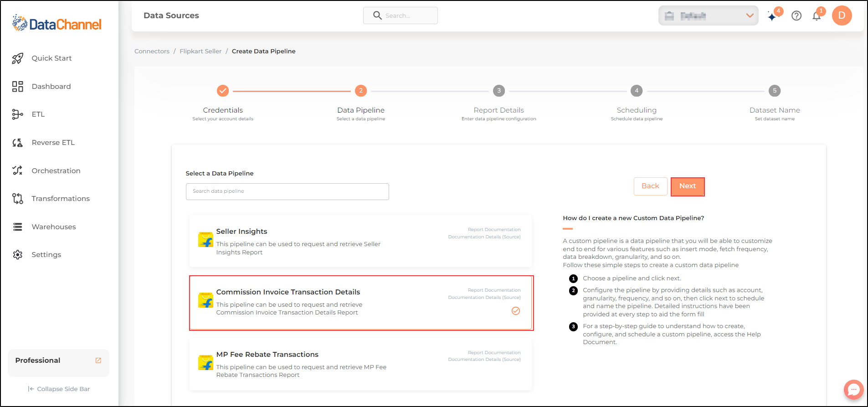Go to Transformations menu item
The image size is (868, 407).
pyautogui.click(x=61, y=199)
